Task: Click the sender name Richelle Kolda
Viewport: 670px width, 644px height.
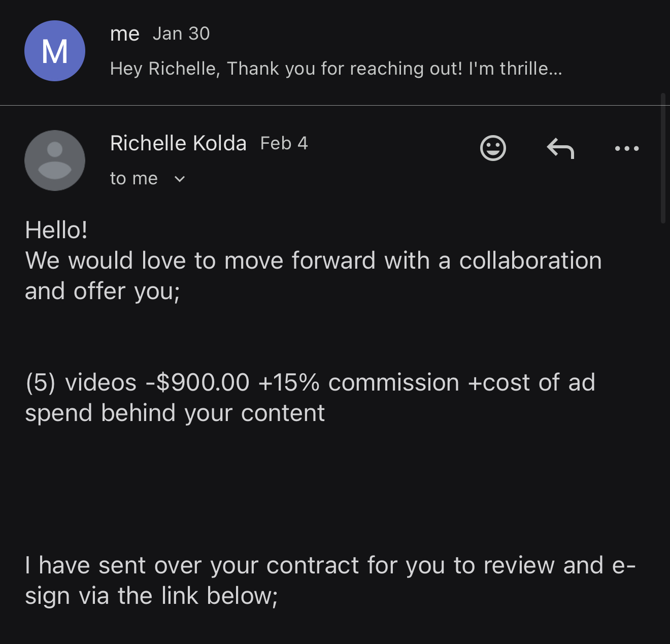Action: (178, 143)
